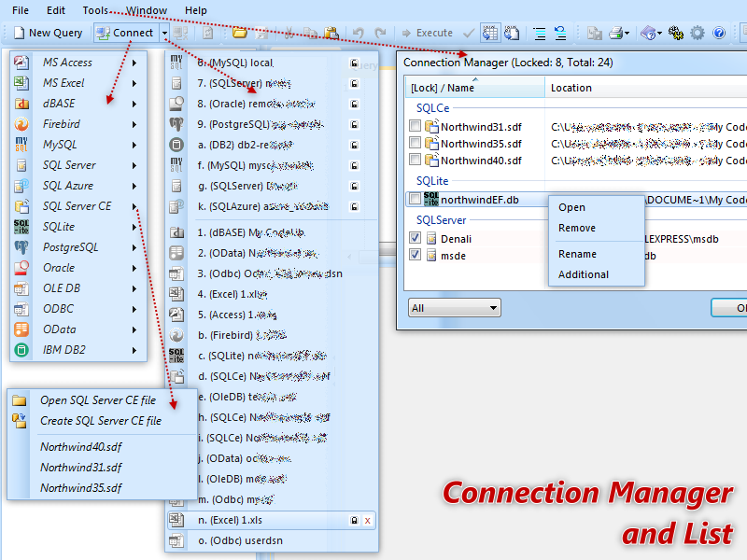Click the results grid toolbar icon

490,33
